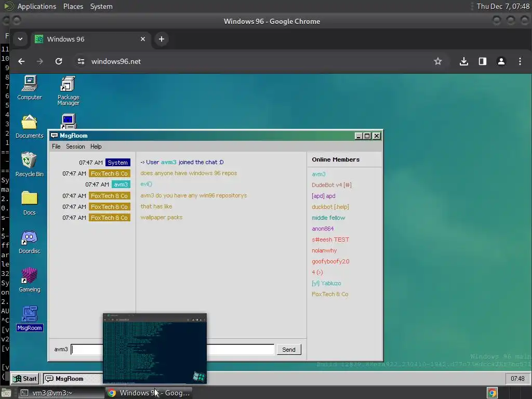Click message 'does anyone have windows 96 repos'

[x=188, y=173]
